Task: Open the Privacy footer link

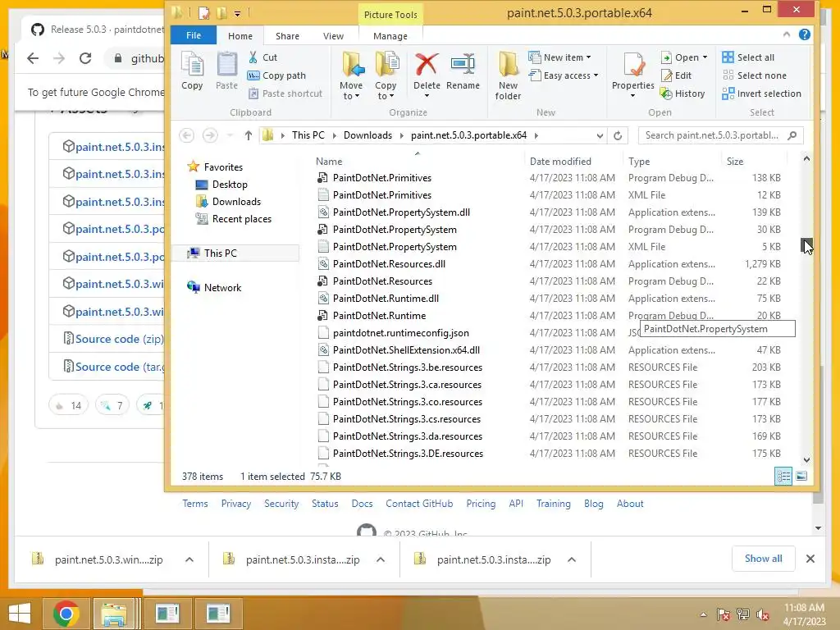Action: point(235,504)
